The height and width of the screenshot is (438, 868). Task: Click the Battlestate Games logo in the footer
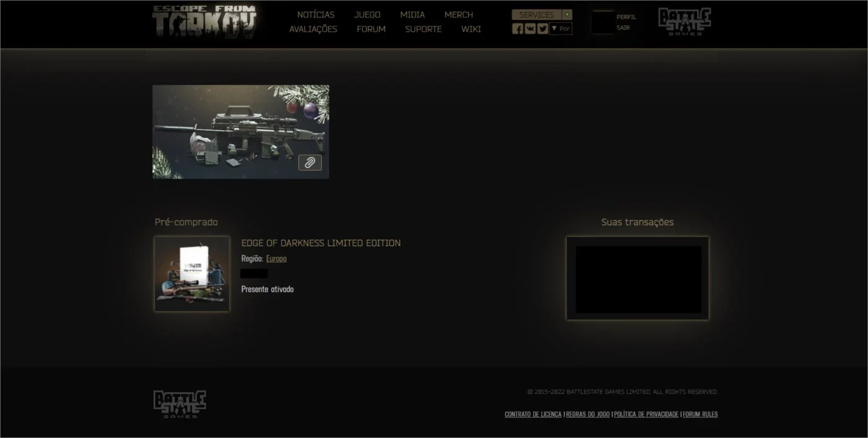click(x=180, y=404)
